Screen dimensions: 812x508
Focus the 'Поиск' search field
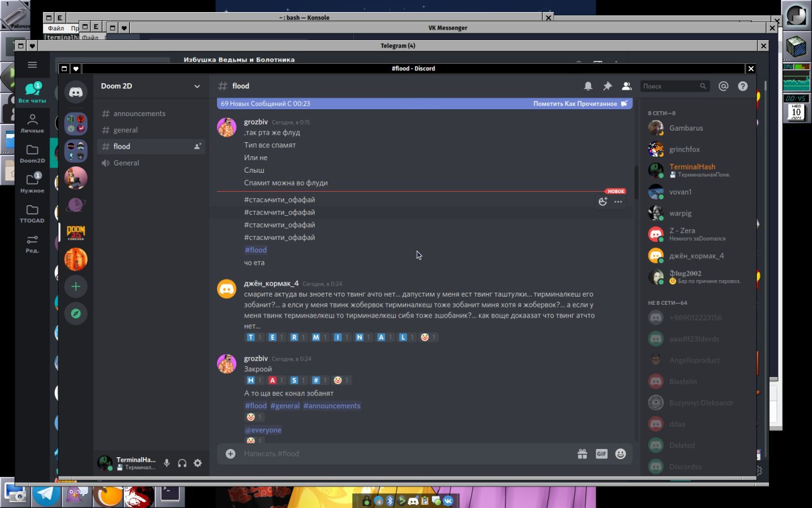pos(674,86)
